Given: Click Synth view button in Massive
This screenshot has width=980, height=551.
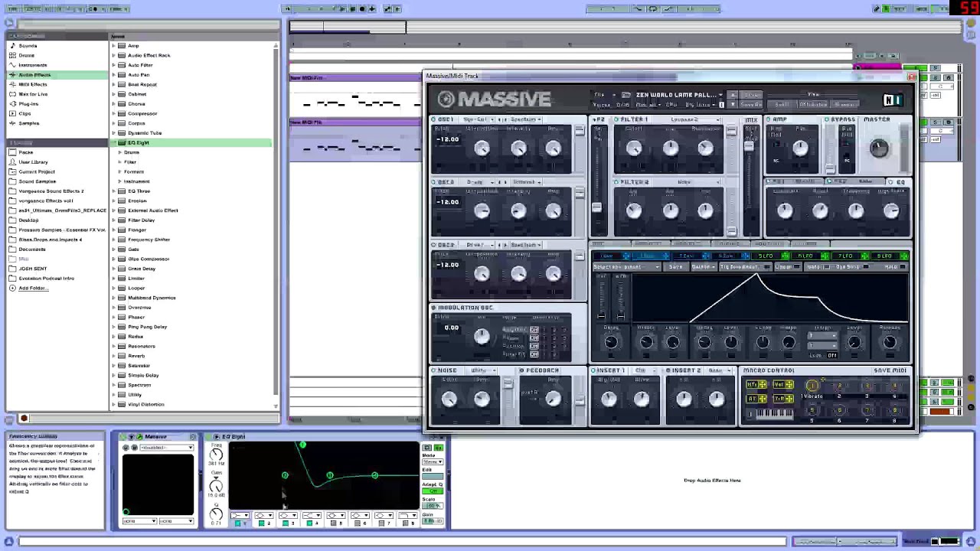Looking at the screenshot, I should coord(782,106).
